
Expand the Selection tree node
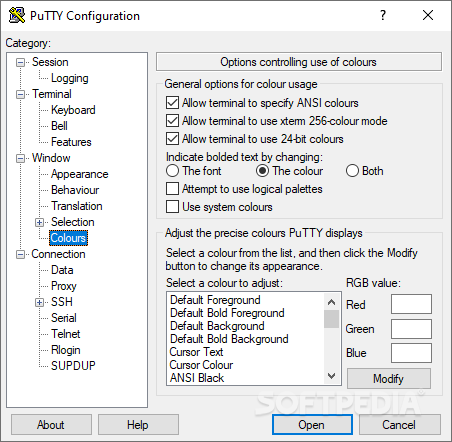39,222
